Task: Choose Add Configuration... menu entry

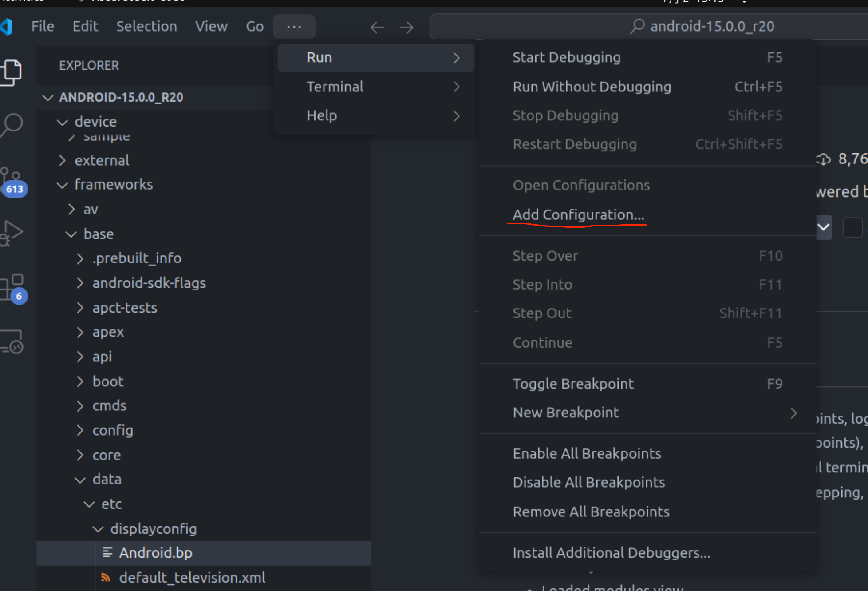Action: (578, 215)
